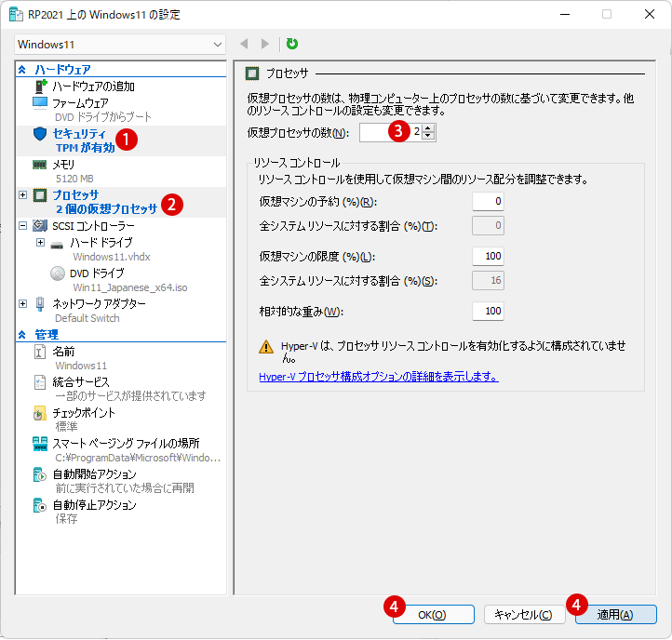672x640 pixels.
Task: Open the ネットワーク アダプター icon
Action: 40,304
